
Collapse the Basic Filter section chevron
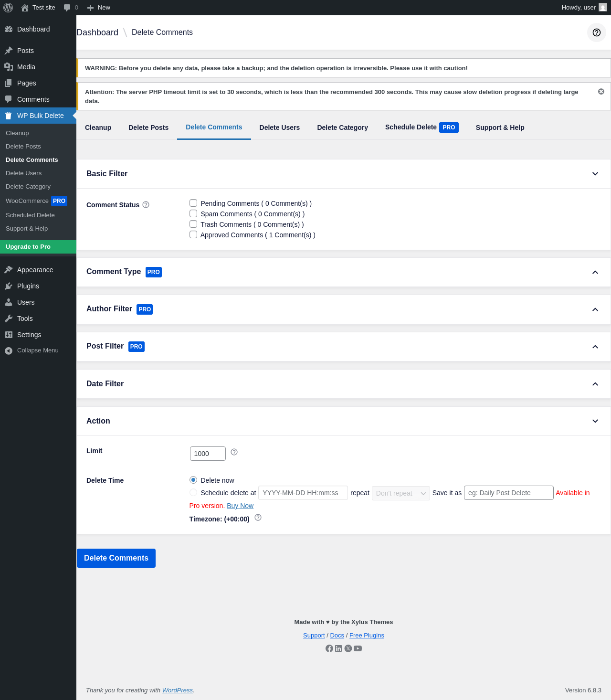[x=595, y=174]
